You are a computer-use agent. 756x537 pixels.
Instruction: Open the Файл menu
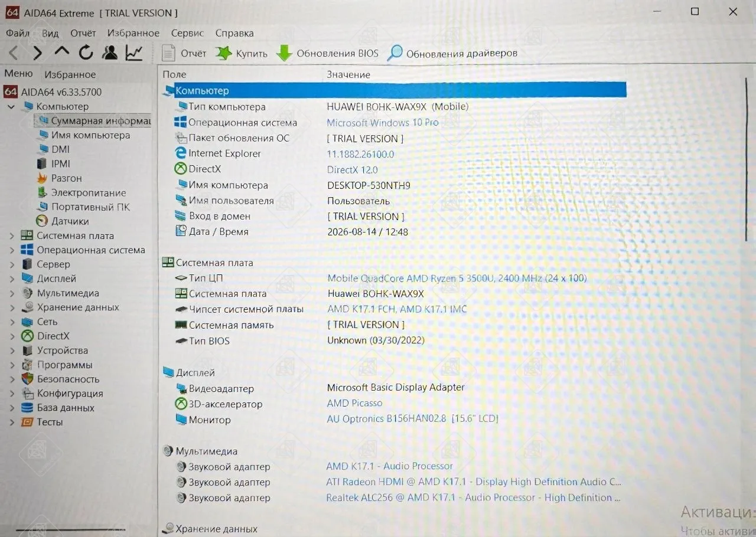click(x=18, y=33)
